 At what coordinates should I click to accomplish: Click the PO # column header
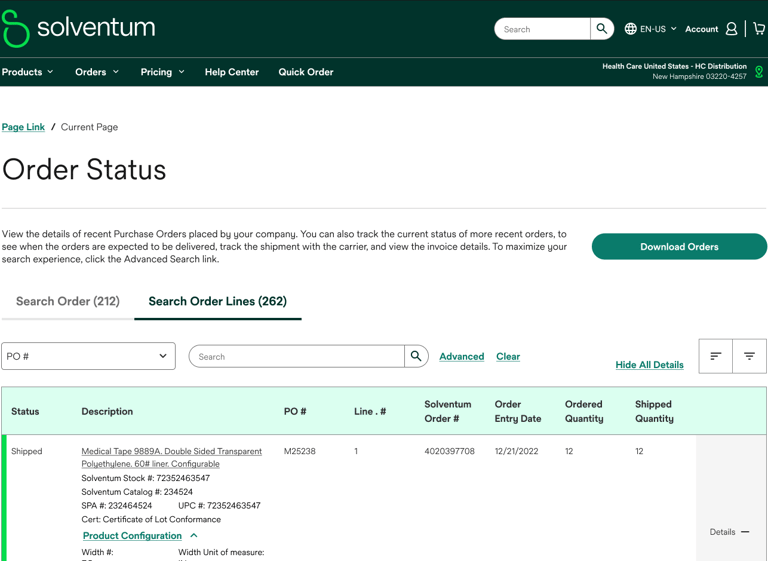coord(295,412)
